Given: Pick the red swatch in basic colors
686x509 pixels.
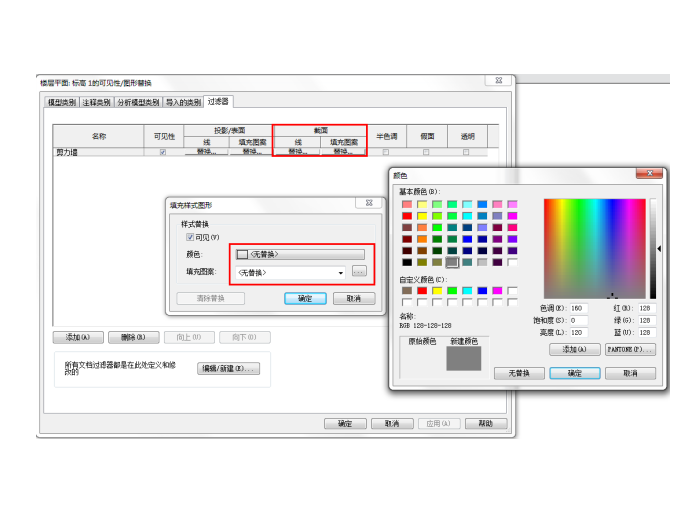Looking at the screenshot, I should coord(407,215).
